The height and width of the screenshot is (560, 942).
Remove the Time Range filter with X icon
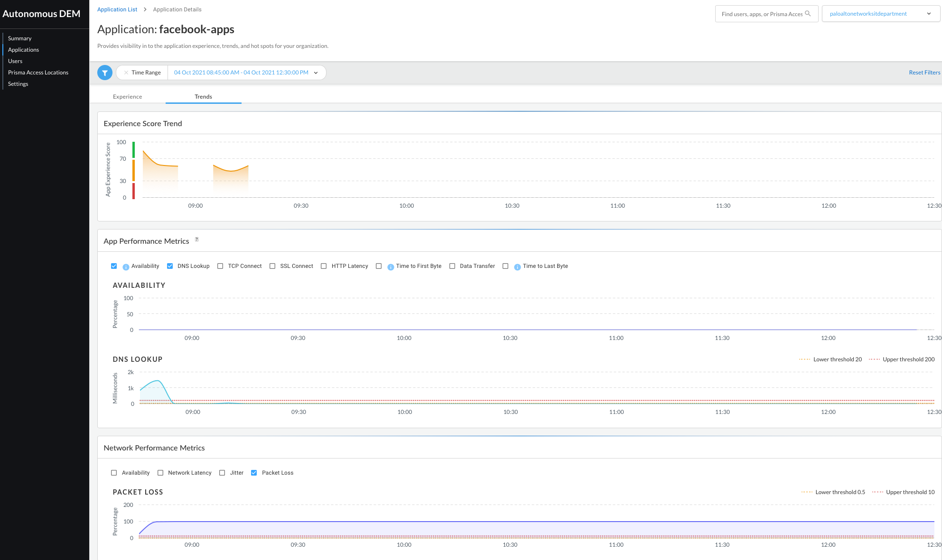(x=126, y=73)
